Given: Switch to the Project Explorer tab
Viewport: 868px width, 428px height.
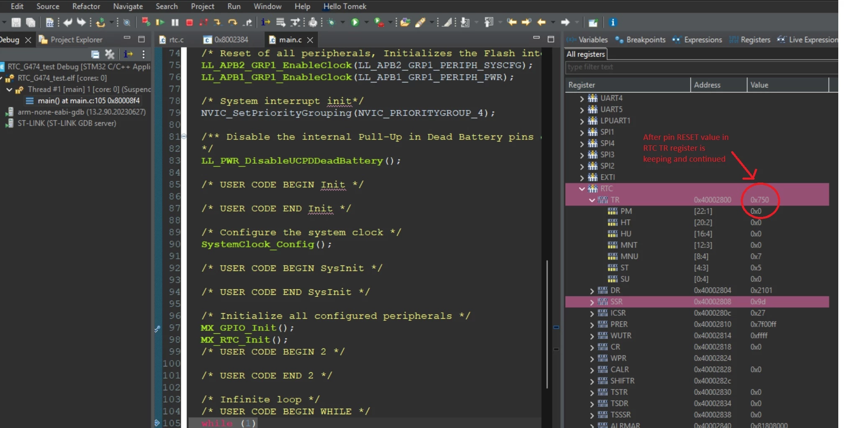Looking at the screenshot, I should click(x=70, y=39).
